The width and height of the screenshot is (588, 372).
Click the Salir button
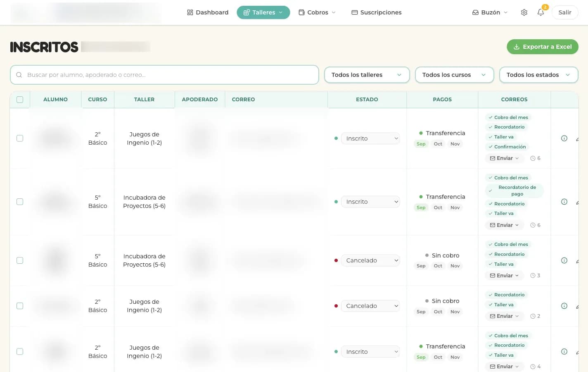click(565, 12)
